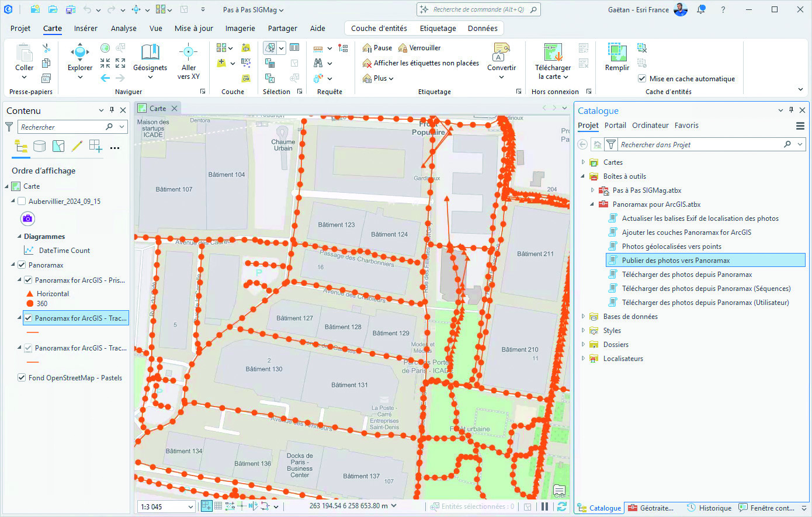
Task: Switch to list by snapping view
Action: [96, 147]
